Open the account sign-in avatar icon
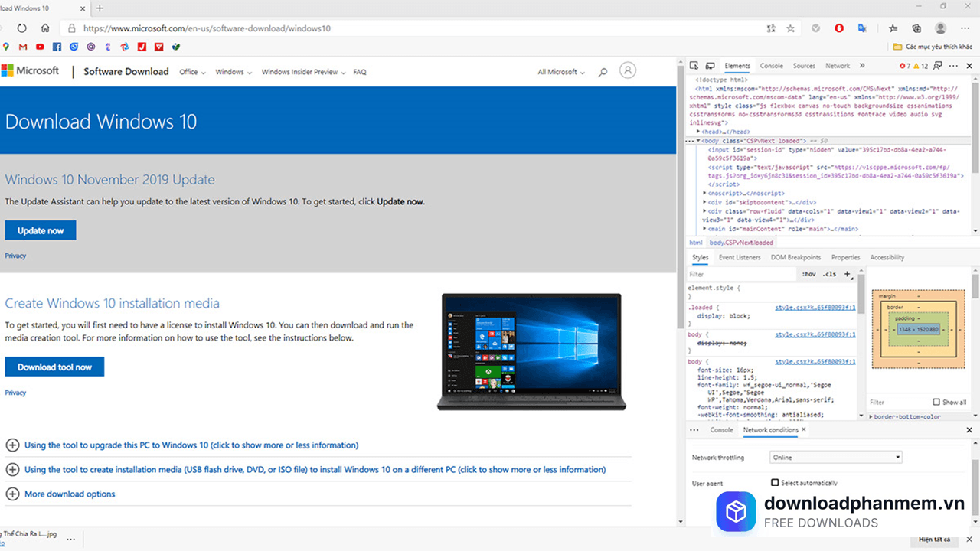The height and width of the screenshot is (551, 980). (628, 70)
